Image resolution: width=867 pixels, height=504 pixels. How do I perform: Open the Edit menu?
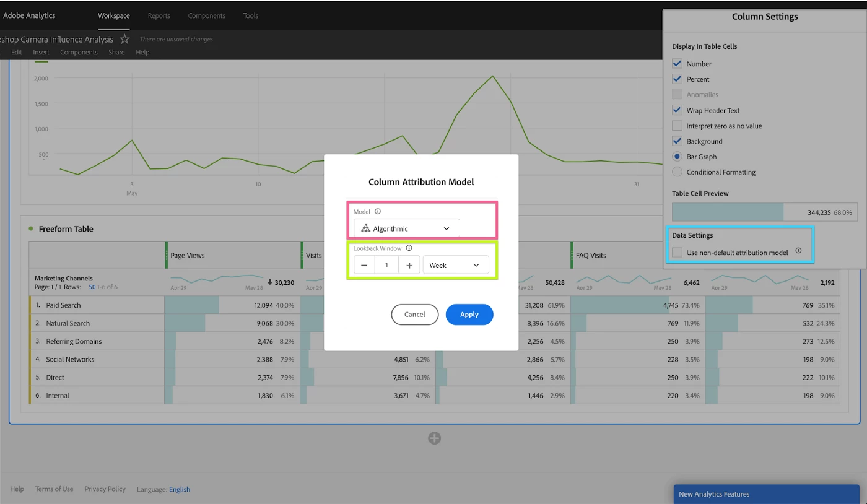[x=17, y=52]
